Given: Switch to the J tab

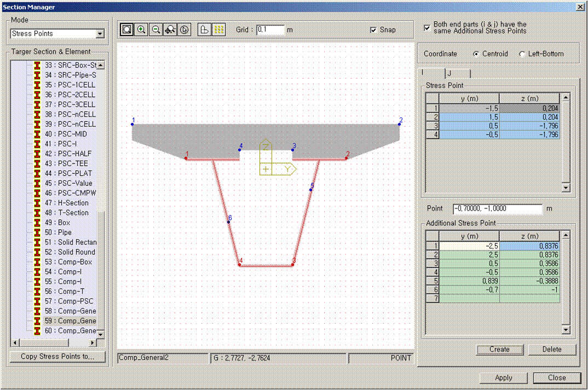Looking at the screenshot, I should (x=457, y=73).
